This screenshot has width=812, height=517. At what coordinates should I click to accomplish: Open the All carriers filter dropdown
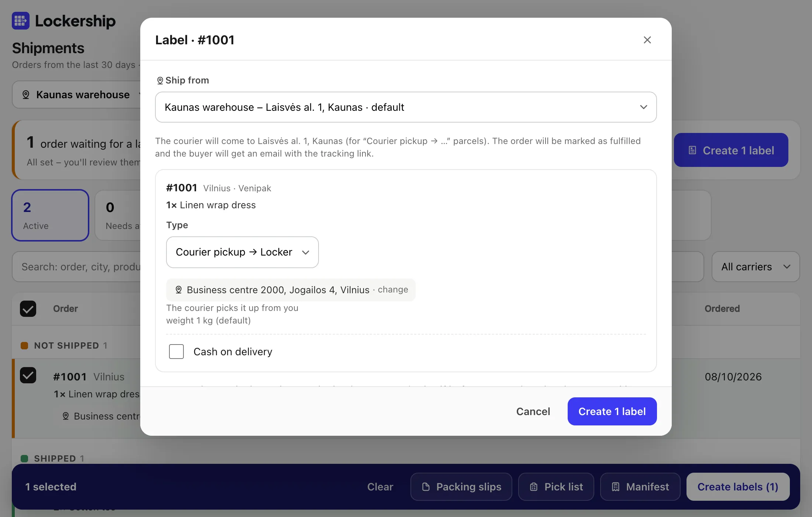(x=756, y=267)
